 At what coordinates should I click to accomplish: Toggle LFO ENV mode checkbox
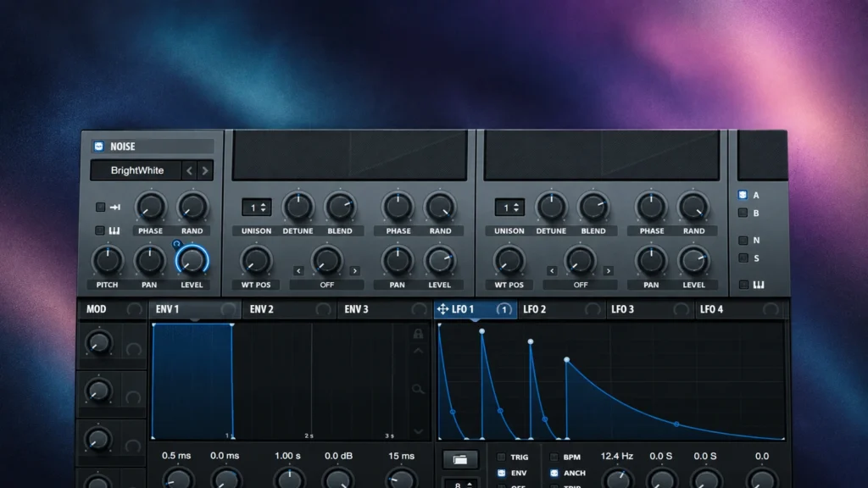[x=501, y=473]
